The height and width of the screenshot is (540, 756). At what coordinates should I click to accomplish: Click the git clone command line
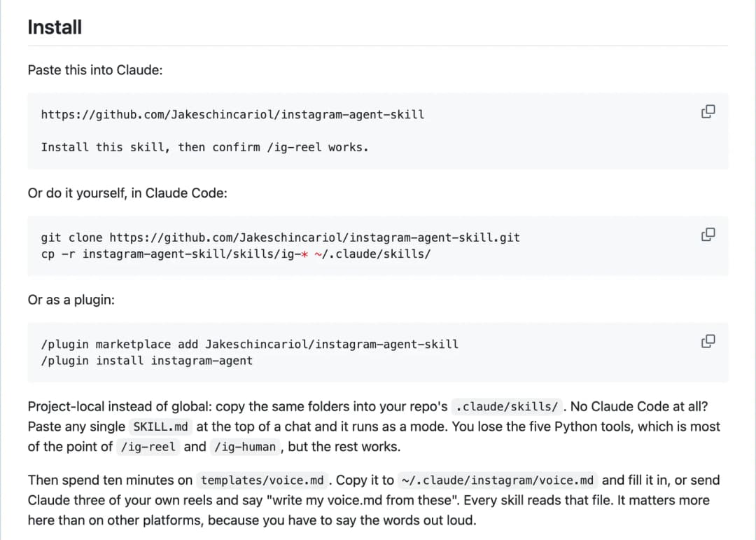281,237
